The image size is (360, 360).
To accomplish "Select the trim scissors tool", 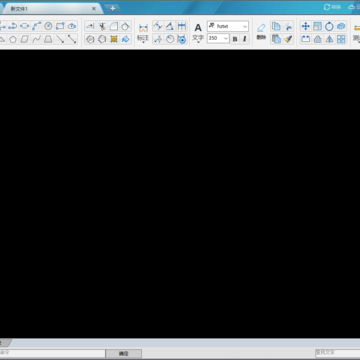I will pos(102,26).
